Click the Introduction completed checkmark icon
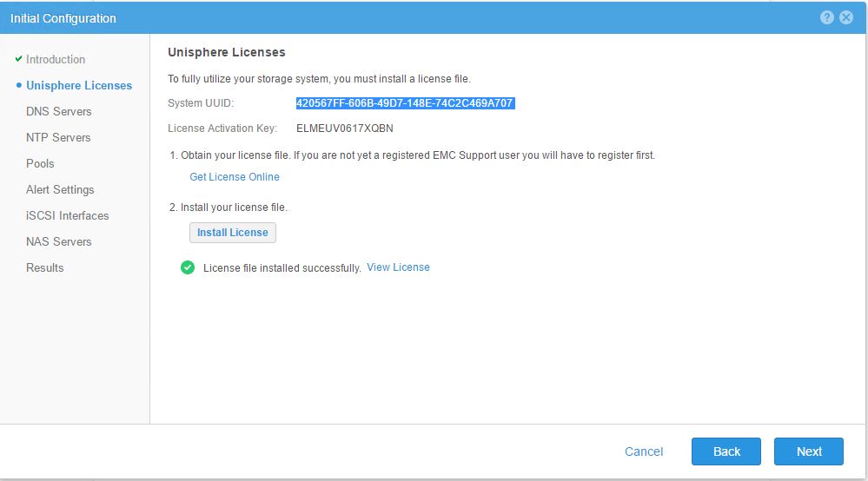 18,59
